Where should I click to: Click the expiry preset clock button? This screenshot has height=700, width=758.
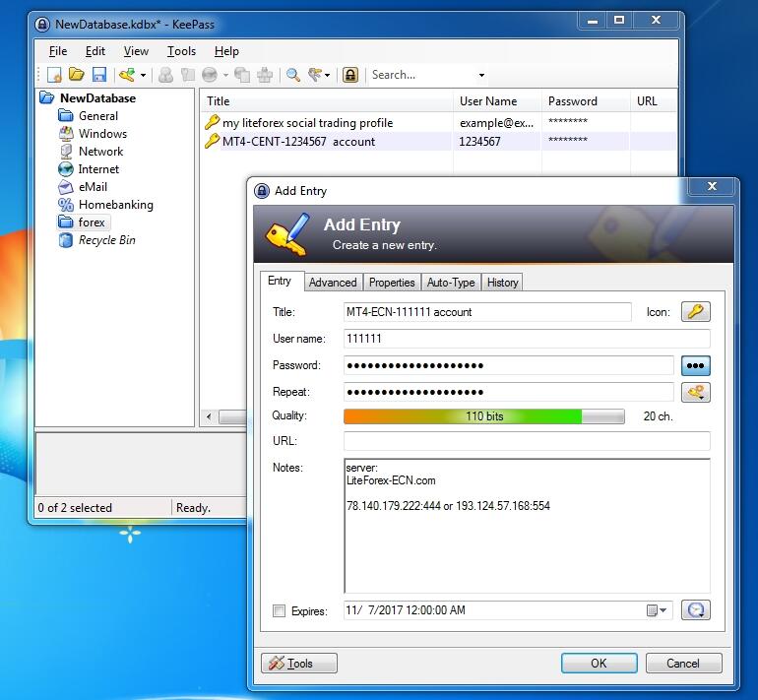[x=696, y=610]
